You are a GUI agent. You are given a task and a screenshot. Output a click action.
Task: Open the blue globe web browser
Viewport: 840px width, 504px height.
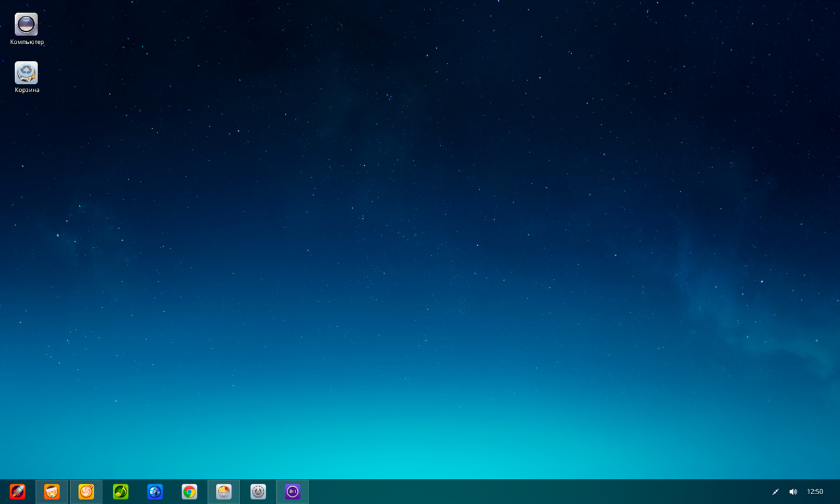[x=155, y=492]
